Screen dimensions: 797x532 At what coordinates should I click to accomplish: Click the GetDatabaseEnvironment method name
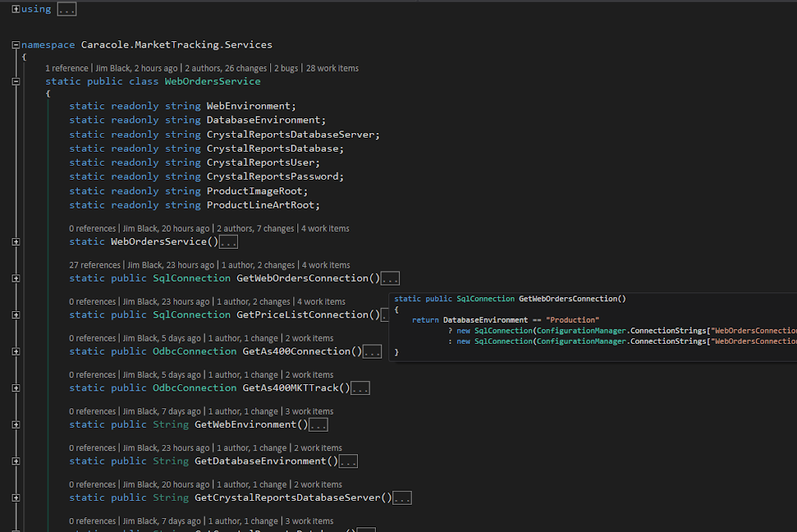click(260, 461)
